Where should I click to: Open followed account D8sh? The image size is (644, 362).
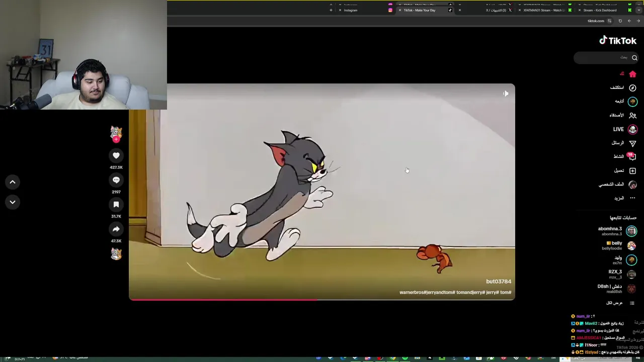pos(617,289)
